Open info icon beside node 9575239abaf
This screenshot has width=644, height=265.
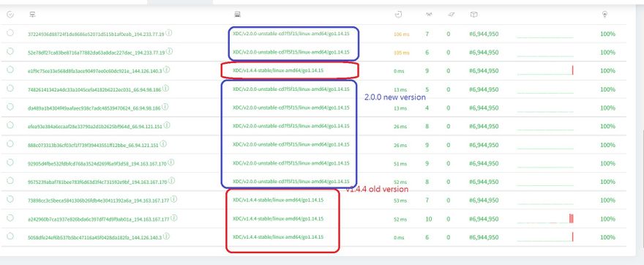click(172, 181)
